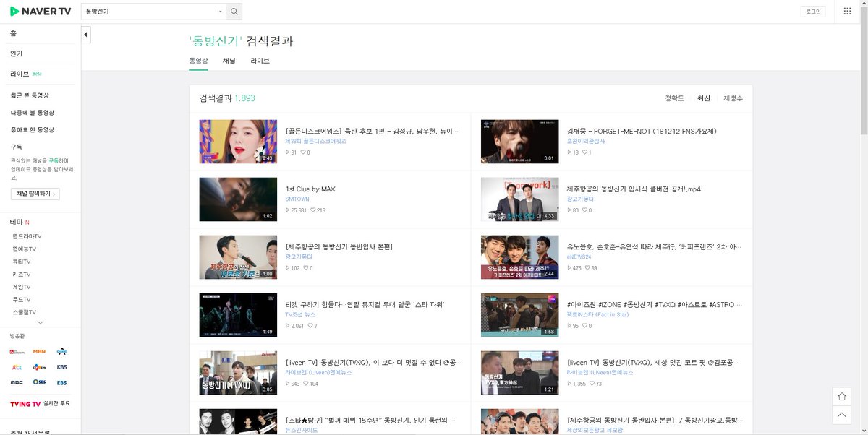The image size is (868, 435).
Task: Open 웹예능TV theme
Action: [25, 249]
